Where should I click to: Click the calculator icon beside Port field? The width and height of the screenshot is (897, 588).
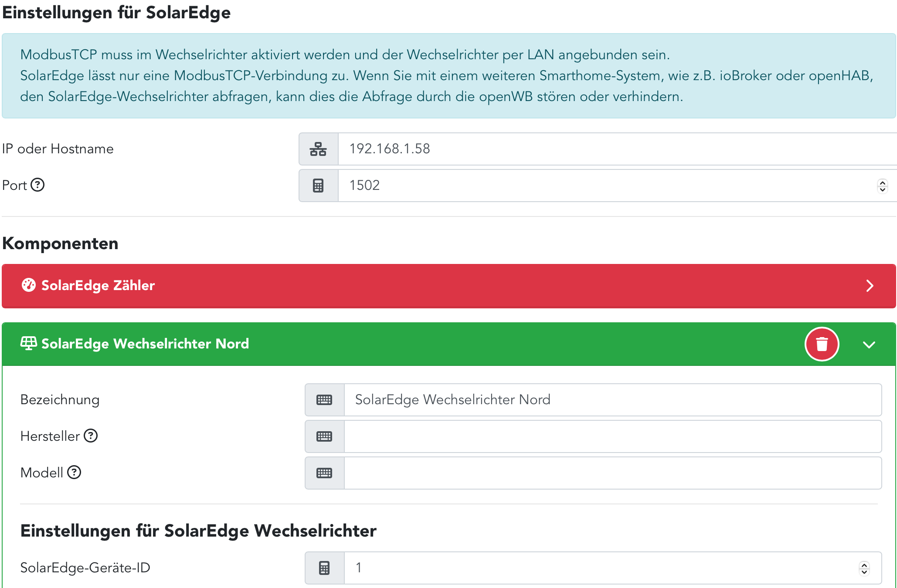tap(318, 186)
